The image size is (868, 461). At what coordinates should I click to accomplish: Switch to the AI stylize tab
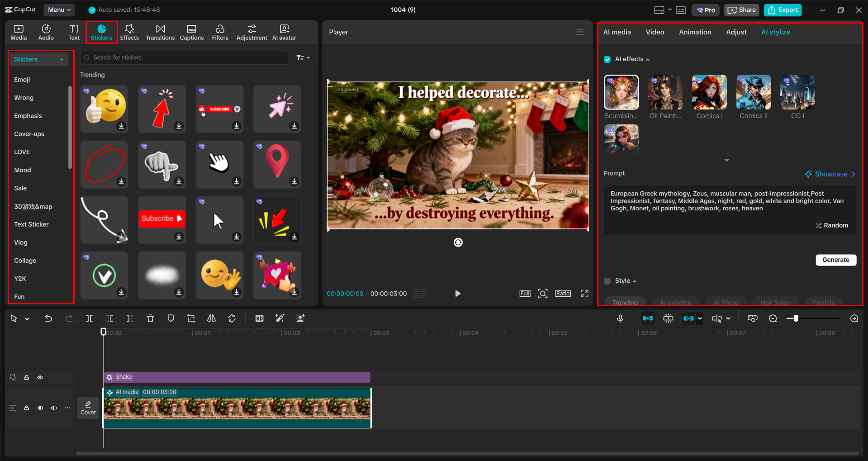pos(775,32)
